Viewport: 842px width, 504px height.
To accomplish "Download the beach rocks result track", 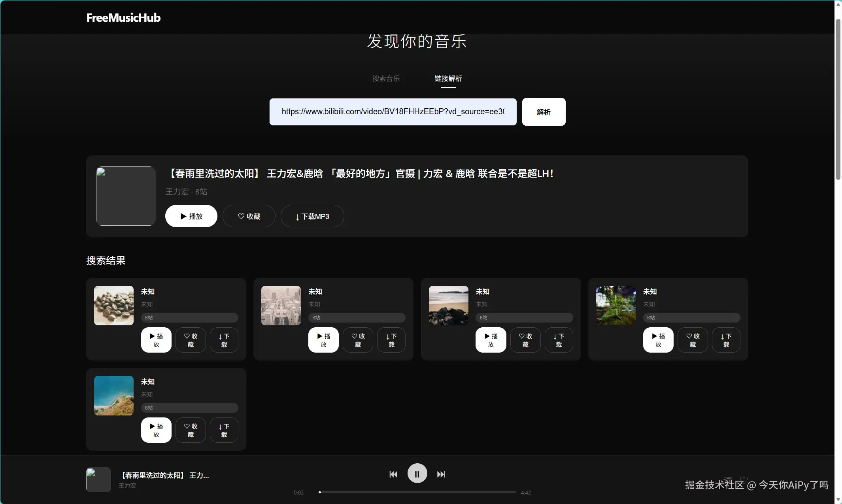I will click(x=559, y=340).
